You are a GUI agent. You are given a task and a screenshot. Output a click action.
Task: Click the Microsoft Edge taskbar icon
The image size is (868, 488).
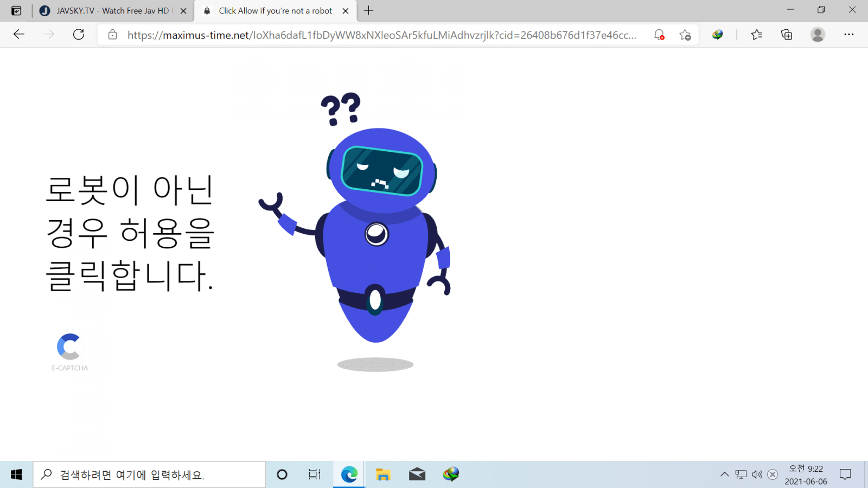349,474
